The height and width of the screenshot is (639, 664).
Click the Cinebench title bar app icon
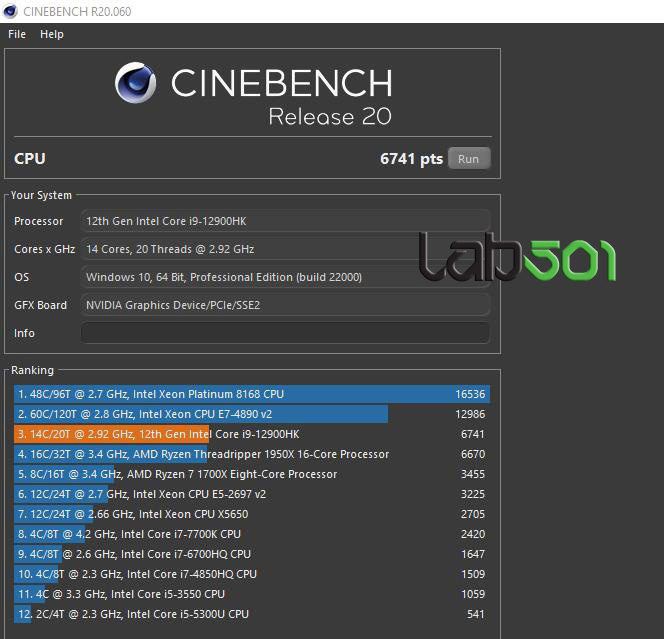pos(10,11)
